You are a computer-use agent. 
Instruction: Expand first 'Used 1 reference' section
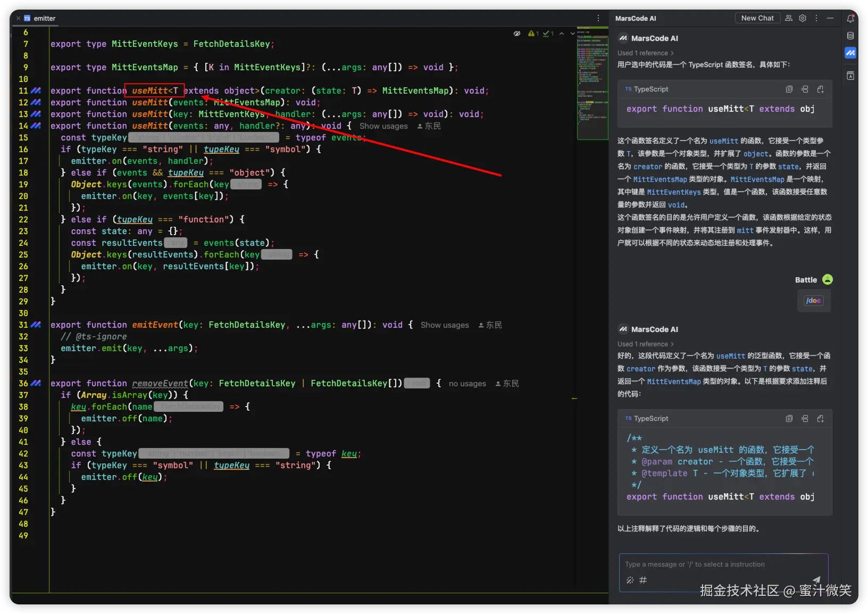645,53
